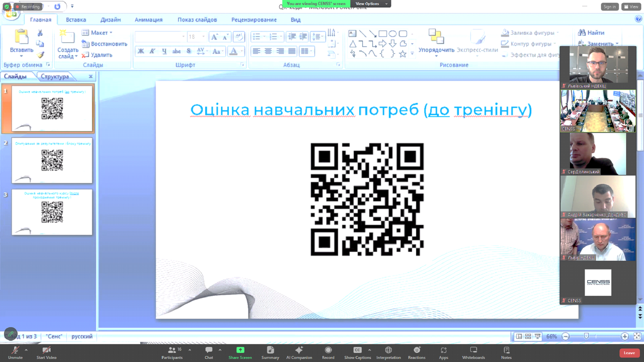Open Whiteboards
The image size is (644, 362).
(x=473, y=353)
